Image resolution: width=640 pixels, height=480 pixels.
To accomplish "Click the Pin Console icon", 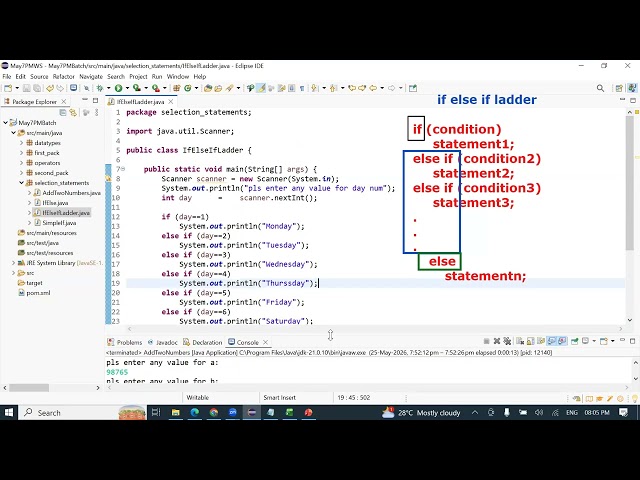I will 575,341.
